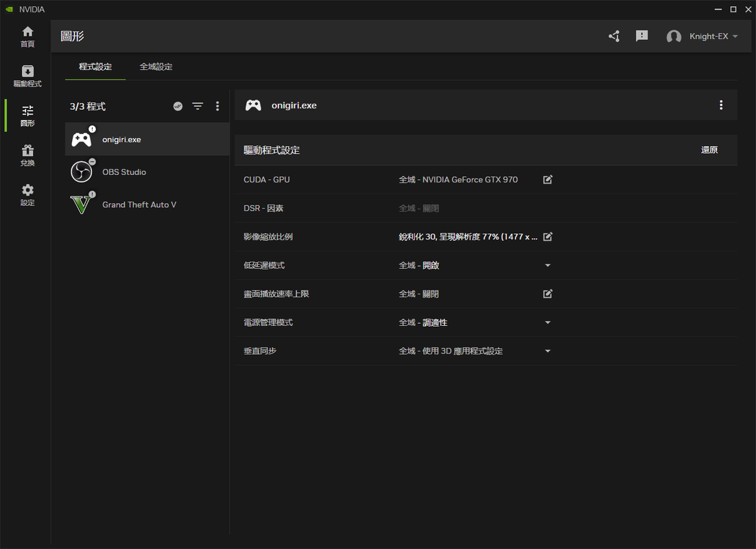Click the 全域 - 調適性 power mode value
Screen dimensions: 756x549
tap(423, 323)
